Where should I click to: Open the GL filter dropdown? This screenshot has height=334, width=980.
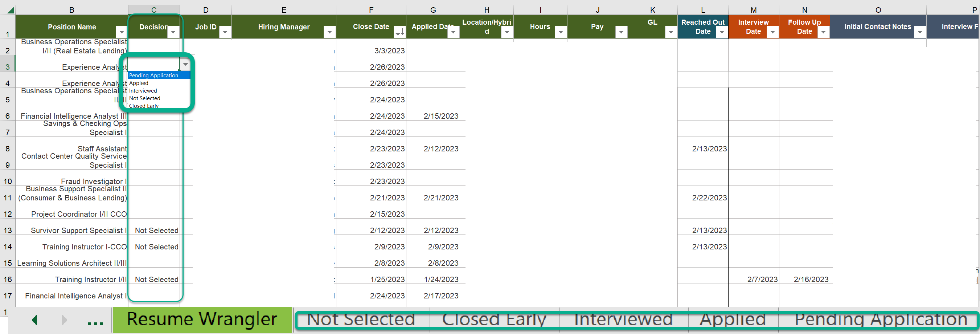[x=671, y=32]
